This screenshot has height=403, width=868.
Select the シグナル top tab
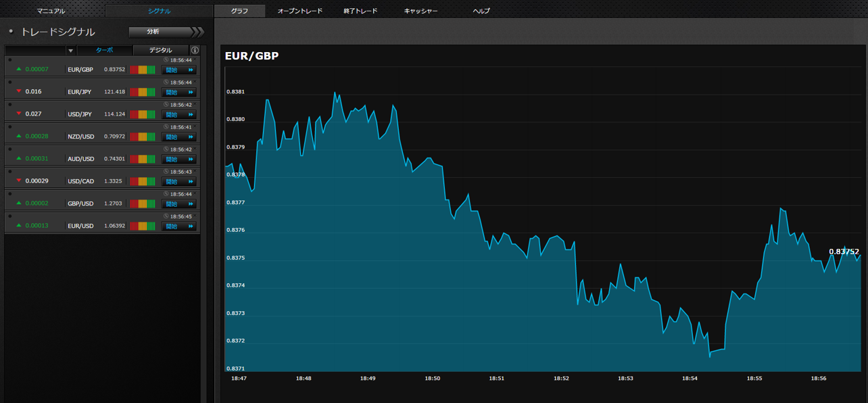[160, 11]
